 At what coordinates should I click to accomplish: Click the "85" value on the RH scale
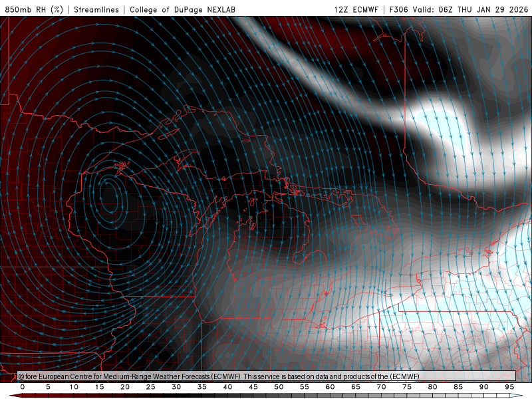[458, 387]
